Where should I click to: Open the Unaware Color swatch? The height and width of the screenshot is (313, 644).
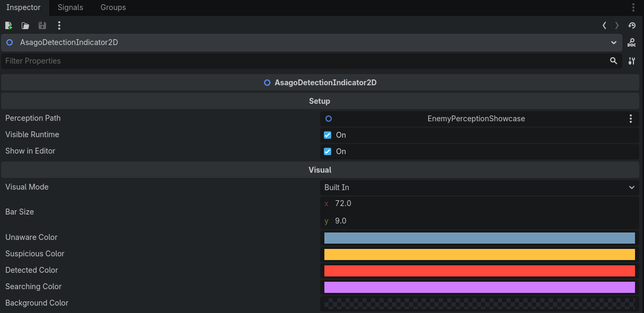tap(479, 238)
